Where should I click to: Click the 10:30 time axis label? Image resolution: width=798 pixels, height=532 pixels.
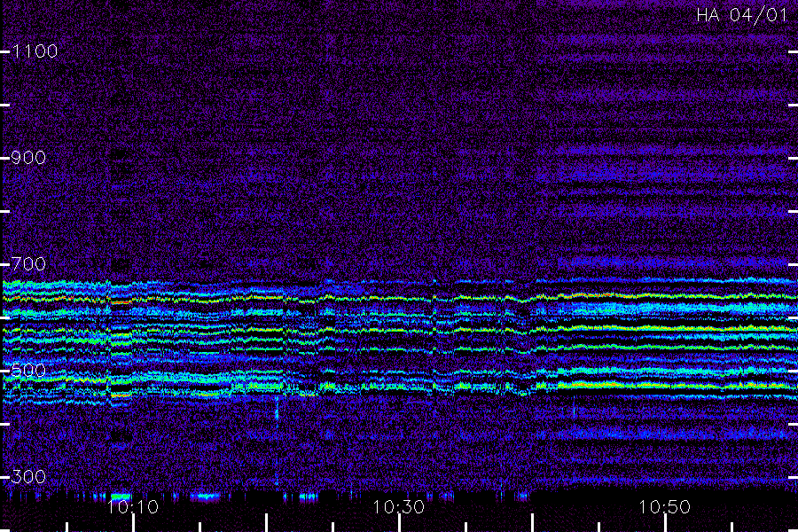point(398,507)
